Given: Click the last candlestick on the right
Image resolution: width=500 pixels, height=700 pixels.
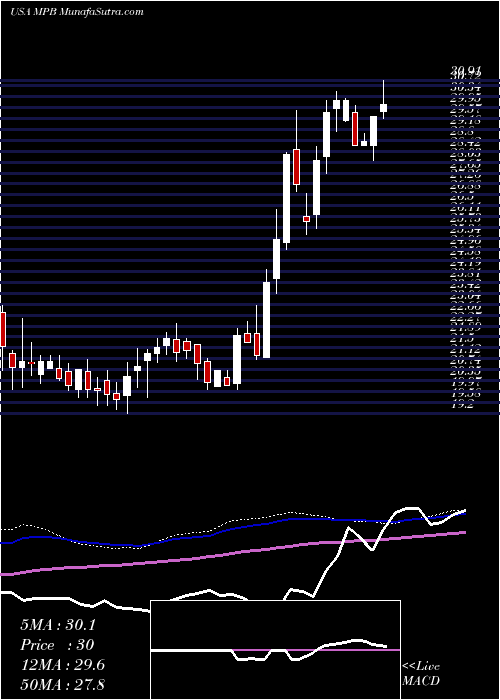Looking at the screenshot, I should coord(383,107).
